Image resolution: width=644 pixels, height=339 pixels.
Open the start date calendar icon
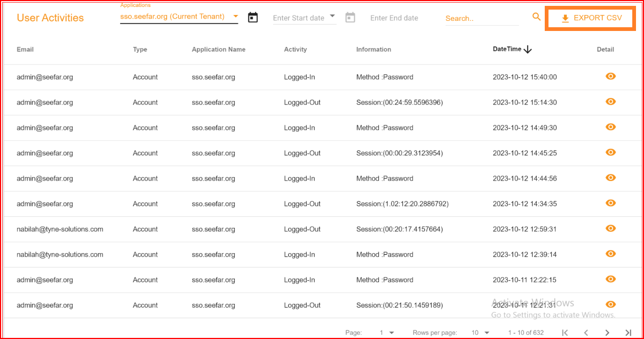[x=253, y=18]
